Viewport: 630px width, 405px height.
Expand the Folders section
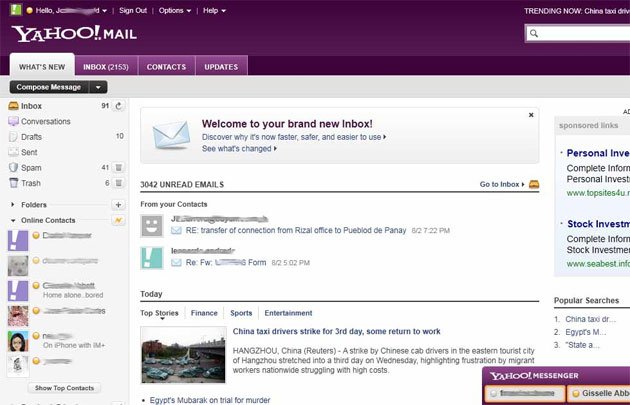pos(13,204)
